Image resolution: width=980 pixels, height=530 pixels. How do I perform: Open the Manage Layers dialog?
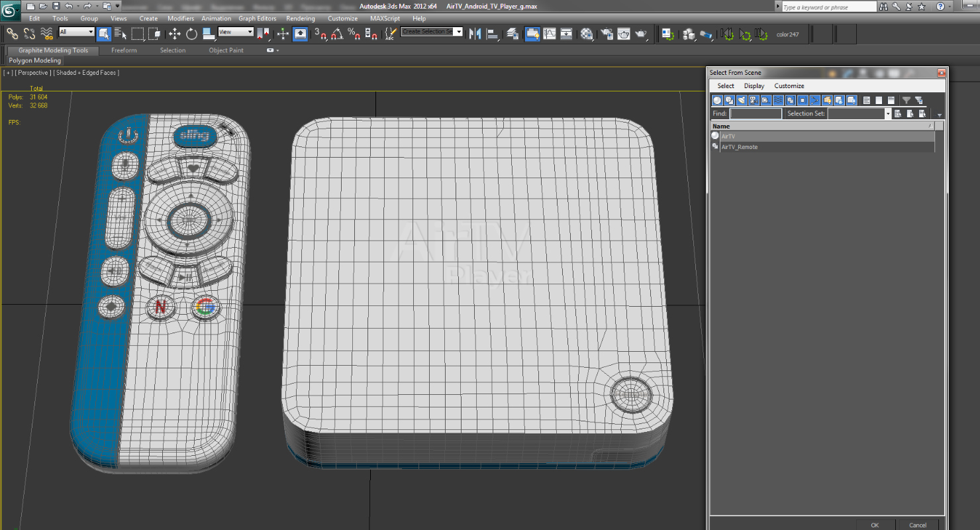tap(512, 34)
